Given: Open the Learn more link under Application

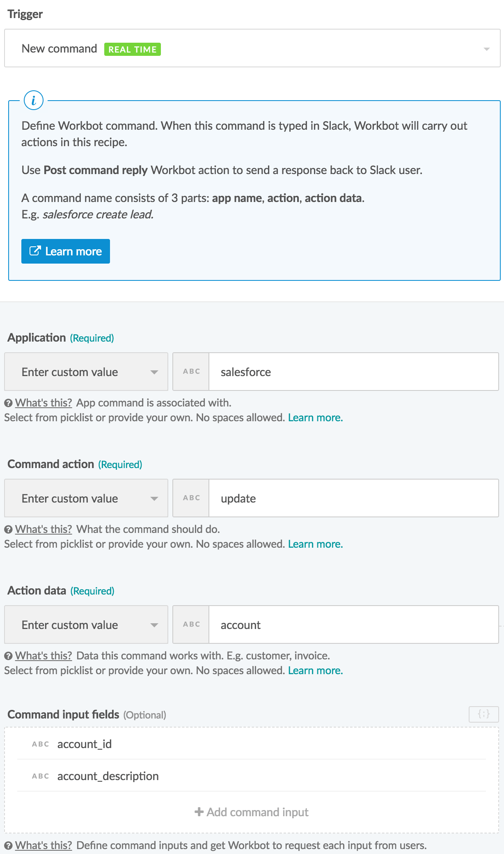Looking at the screenshot, I should [315, 418].
